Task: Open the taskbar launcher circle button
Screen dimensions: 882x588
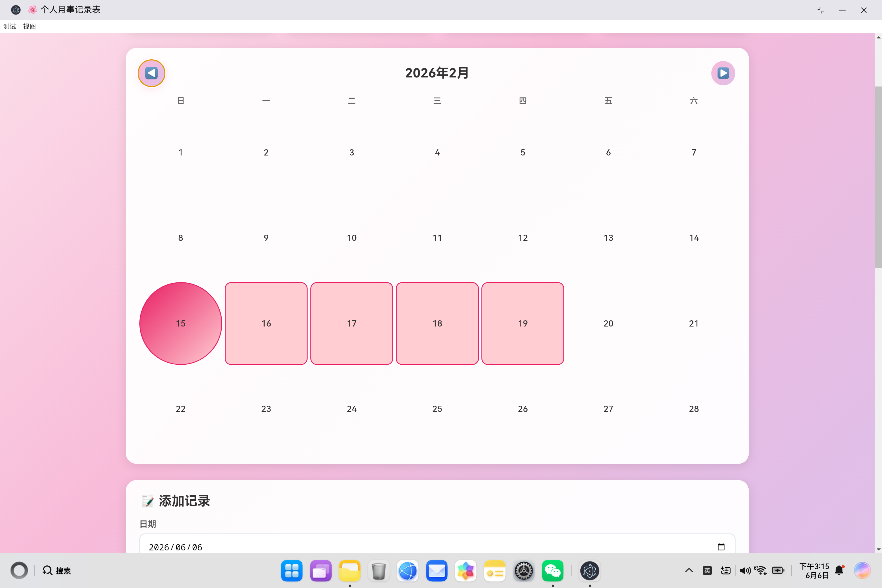Action: [x=19, y=570]
